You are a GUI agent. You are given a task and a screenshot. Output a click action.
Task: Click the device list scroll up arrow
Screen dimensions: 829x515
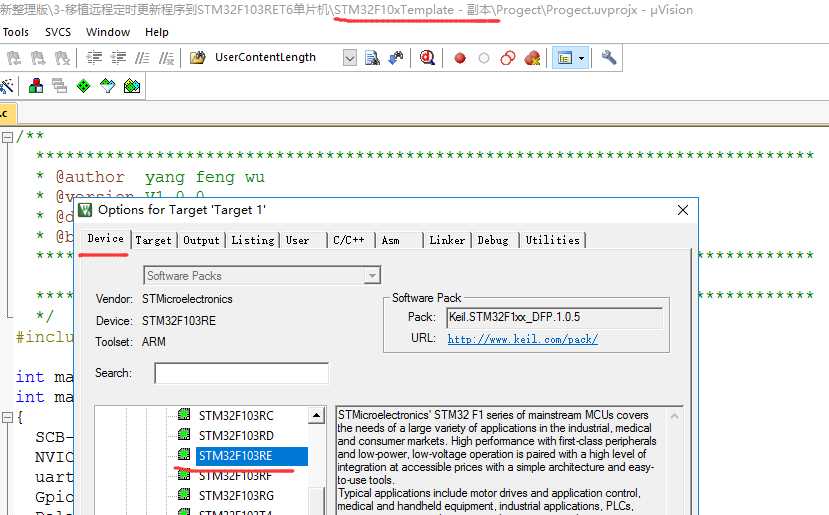tap(316, 416)
